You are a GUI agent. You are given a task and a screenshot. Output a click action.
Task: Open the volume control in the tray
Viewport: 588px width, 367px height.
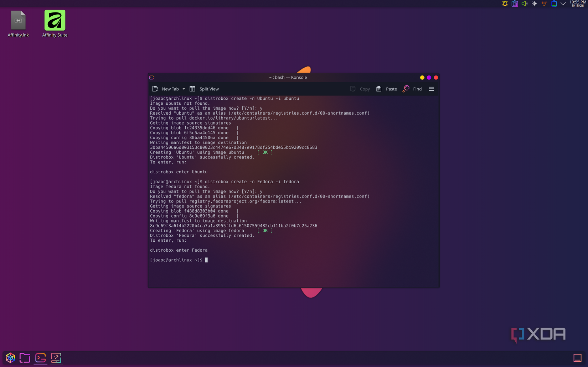pos(525,4)
